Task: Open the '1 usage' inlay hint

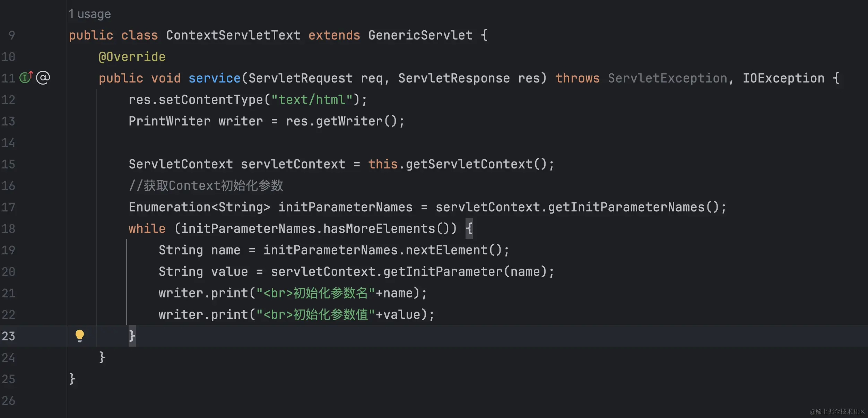Action: tap(90, 14)
